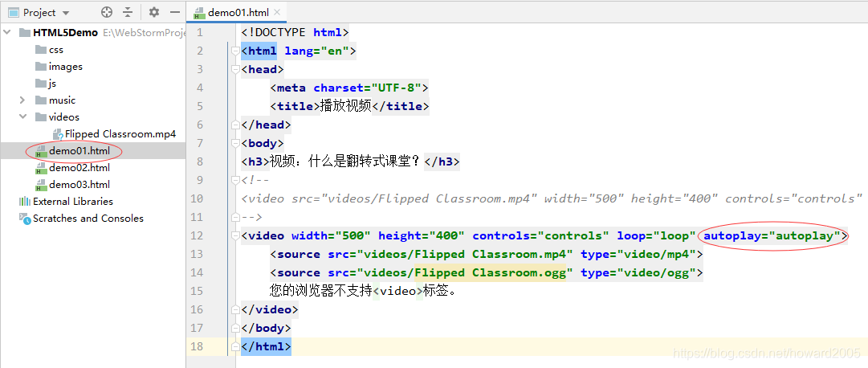The height and width of the screenshot is (368, 868).
Task: Click Scratches and Consoles node
Action: point(88,219)
